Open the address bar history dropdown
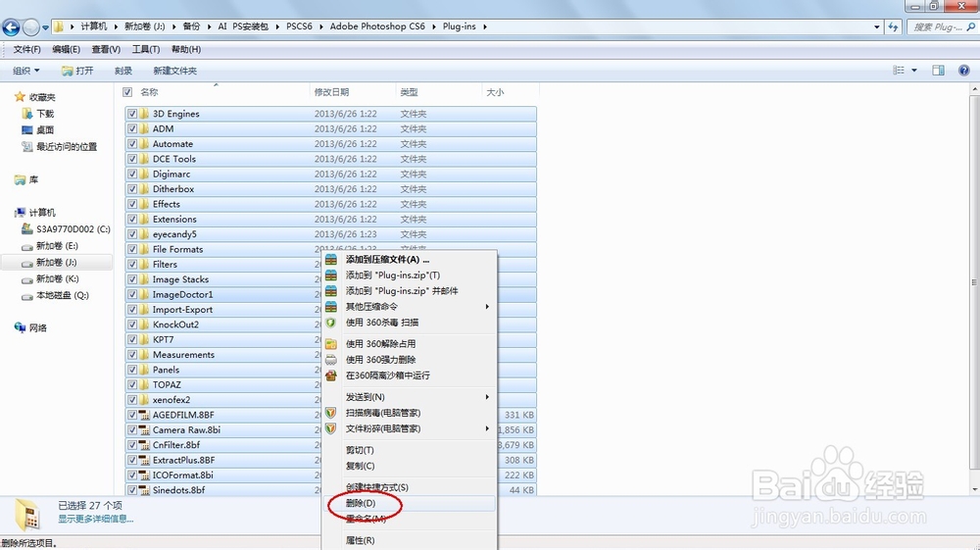The height and width of the screenshot is (550, 980). click(x=877, y=26)
